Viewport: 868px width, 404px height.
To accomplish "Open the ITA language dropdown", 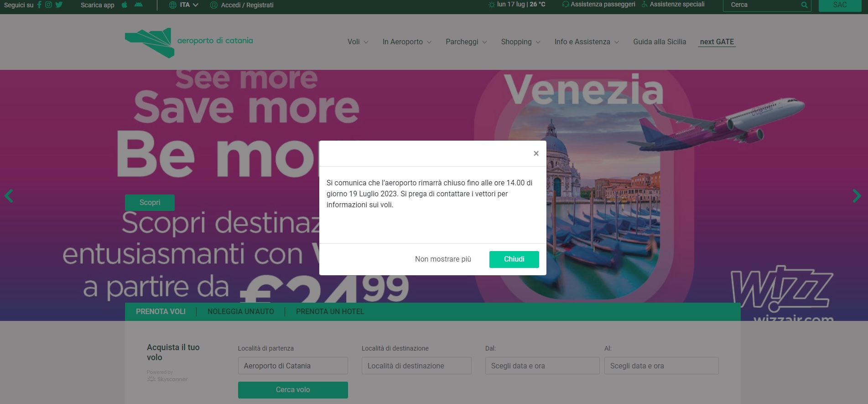I will point(184,5).
